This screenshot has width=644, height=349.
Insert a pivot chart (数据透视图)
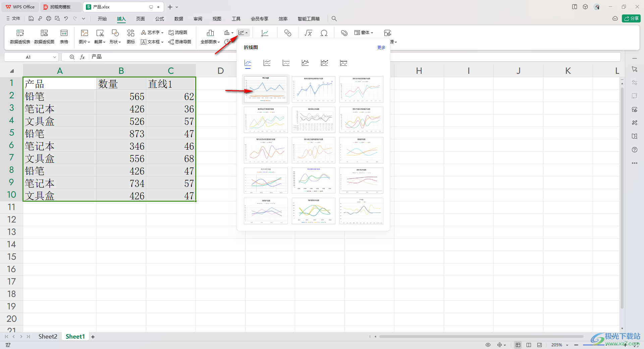coord(44,37)
